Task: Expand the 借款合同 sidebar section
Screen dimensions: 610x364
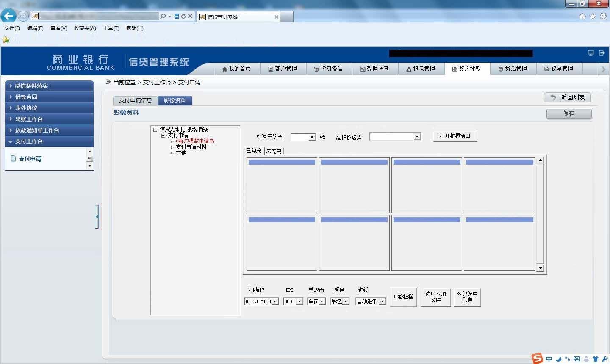Action: click(x=49, y=97)
